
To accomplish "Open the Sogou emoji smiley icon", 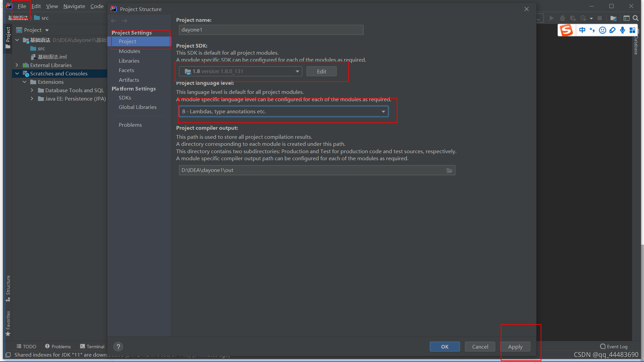I will 602,30.
